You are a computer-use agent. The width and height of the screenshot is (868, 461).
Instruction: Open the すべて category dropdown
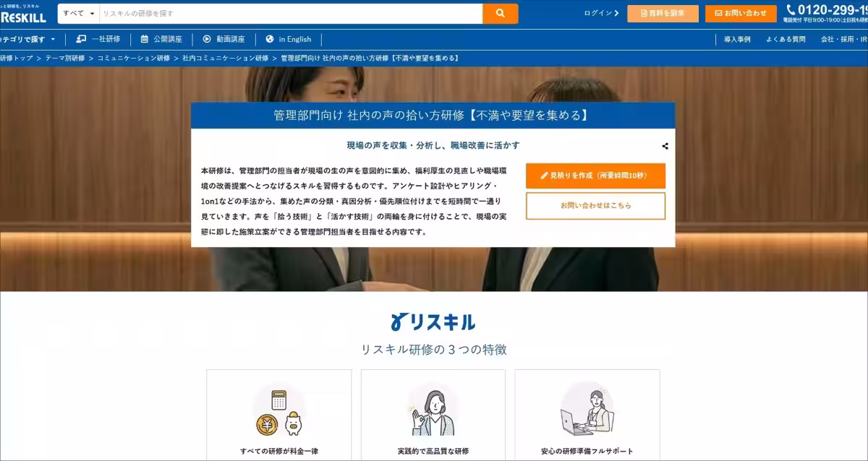point(78,14)
